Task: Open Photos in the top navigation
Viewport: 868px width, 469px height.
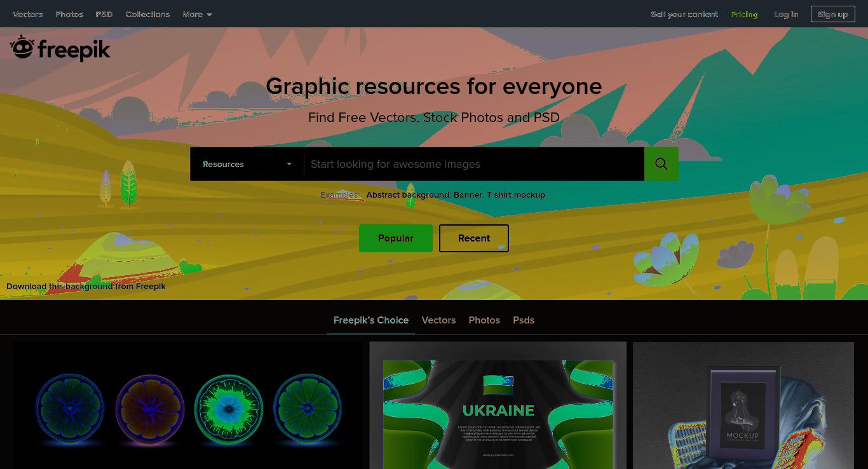Action: point(69,14)
